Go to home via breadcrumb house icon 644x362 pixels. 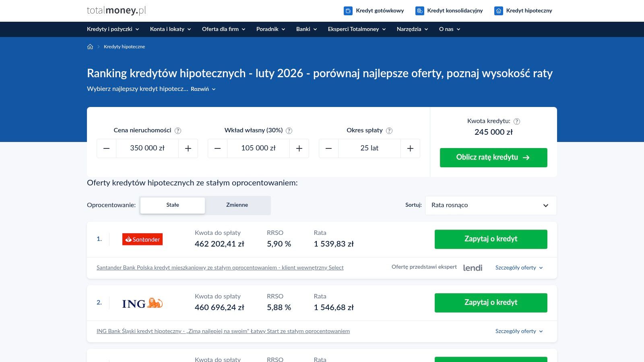[90, 47]
